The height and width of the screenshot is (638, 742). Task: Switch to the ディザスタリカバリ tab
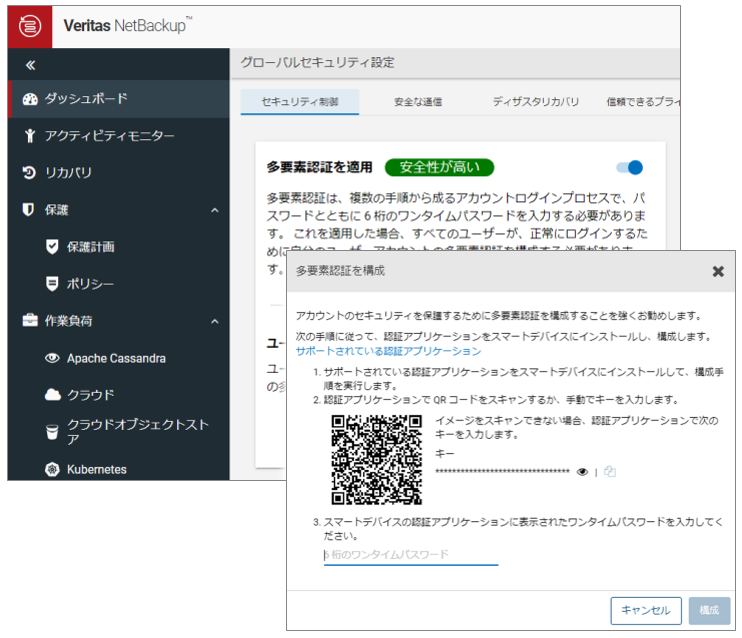[536, 102]
